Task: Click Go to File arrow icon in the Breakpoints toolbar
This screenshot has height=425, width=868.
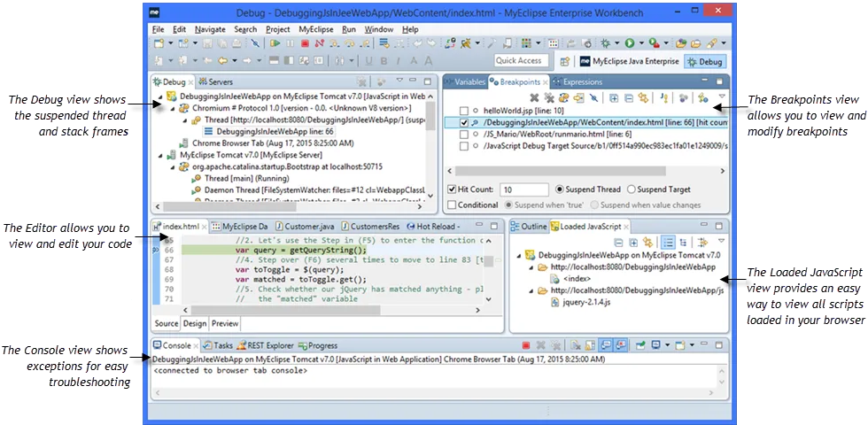Action: pyautogui.click(x=579, y=98)
